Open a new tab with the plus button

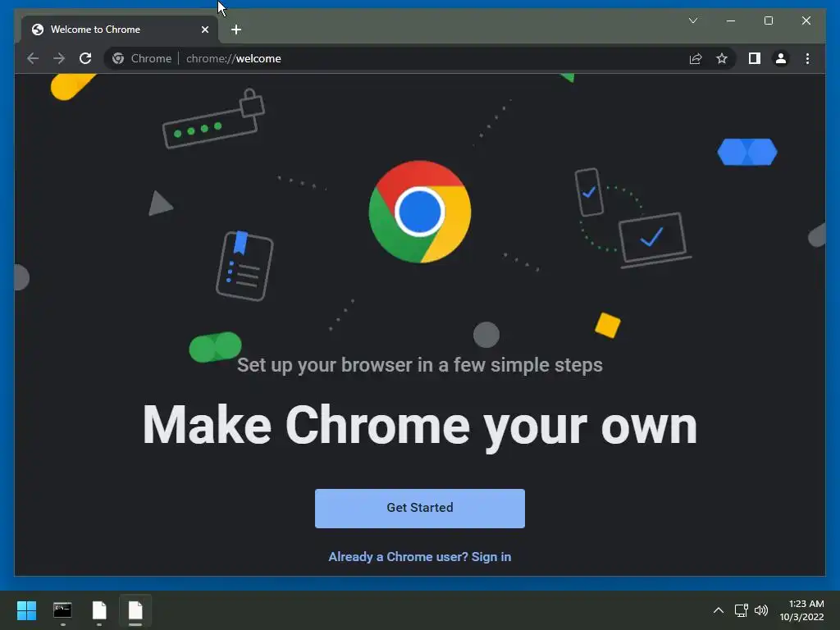(235, 30)
